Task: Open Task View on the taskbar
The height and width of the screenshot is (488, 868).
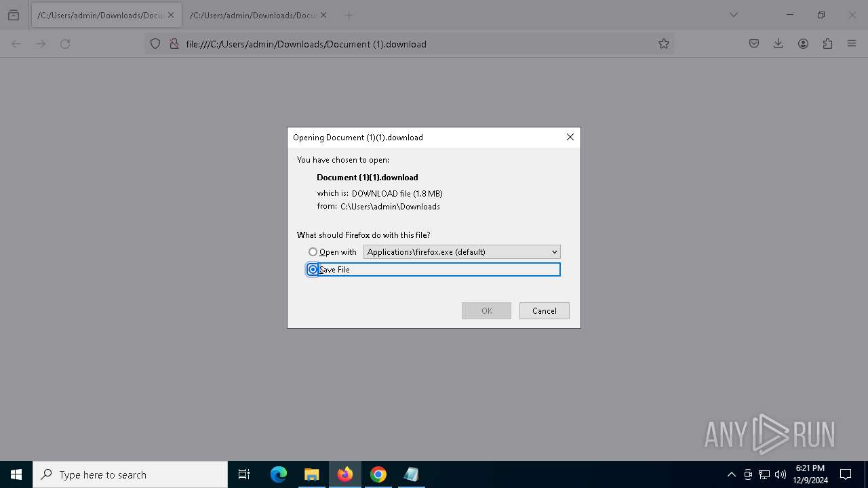Action: click(244, 474)
